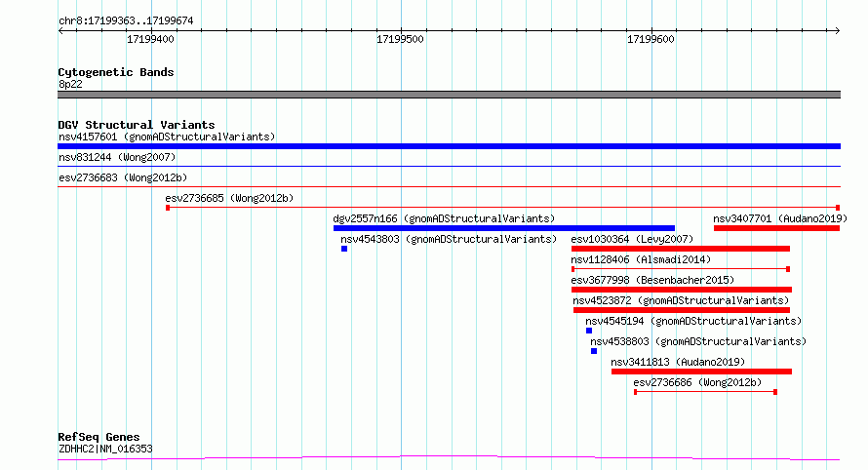
Task: Select the thin red esv2736686 line
Action: click(x=706, y=392)
